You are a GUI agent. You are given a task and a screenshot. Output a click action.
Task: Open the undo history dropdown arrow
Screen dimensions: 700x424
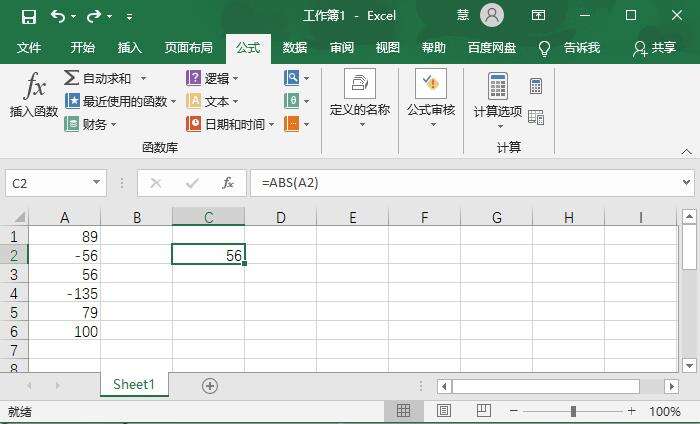(x=74, y=17)
